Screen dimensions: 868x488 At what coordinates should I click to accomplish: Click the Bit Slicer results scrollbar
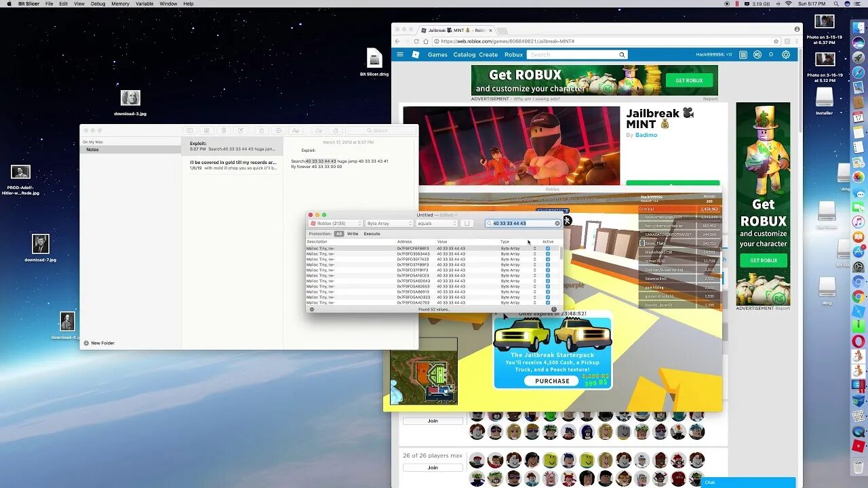(x=561, y=252)
